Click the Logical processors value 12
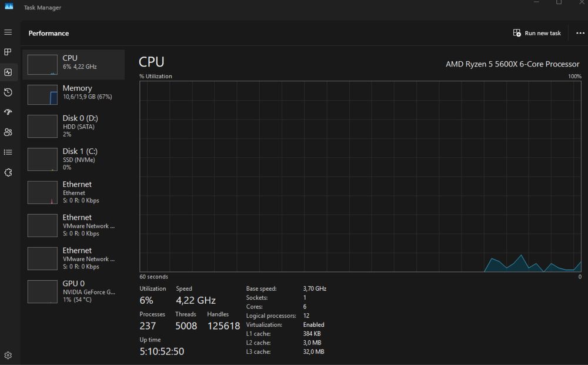Viewport: 588px width, 365px height. pyautogui.click(x=306, y=316)
